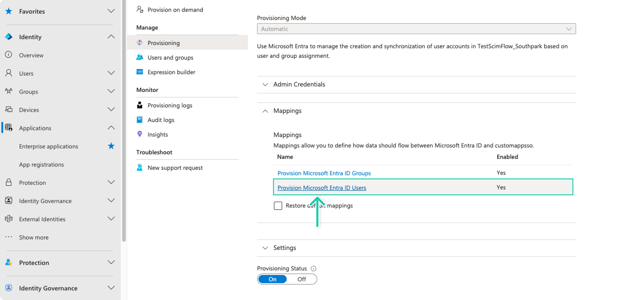644x300 pixels.
Task: Toggle the Enterprise applications favorite star
Action: point(111,146)
